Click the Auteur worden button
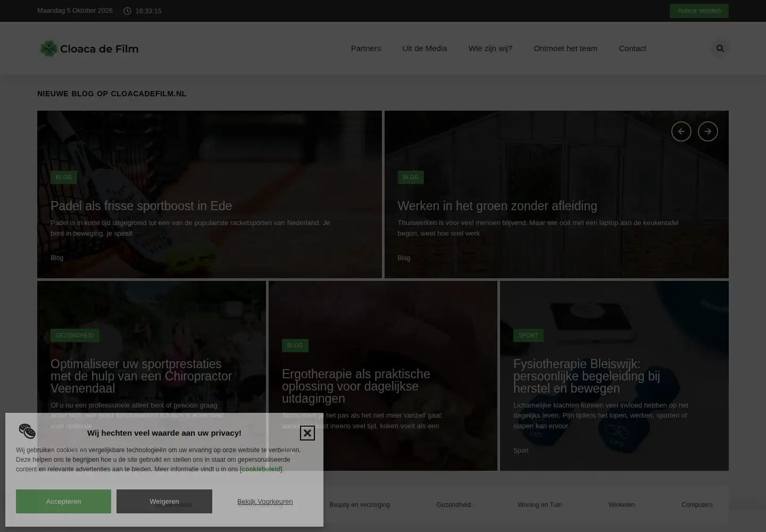This screenshot has height=532, width=766. [699, 11]
